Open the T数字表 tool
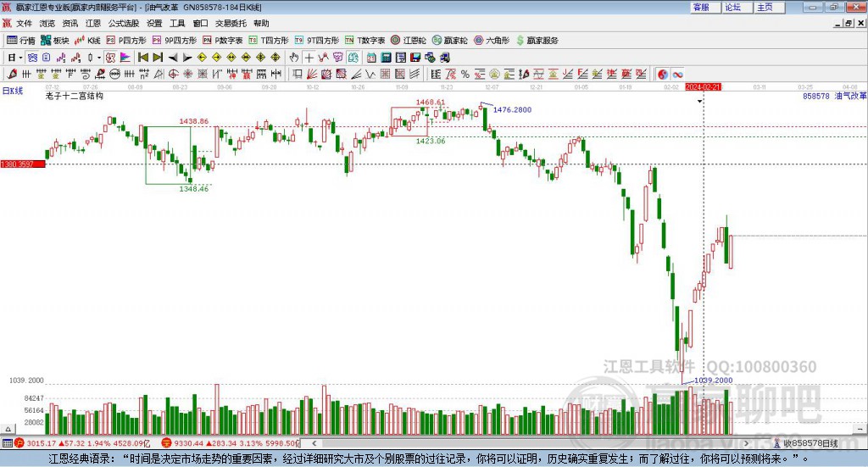The height and width of the screenshot is (467, 868). (364, 41)
